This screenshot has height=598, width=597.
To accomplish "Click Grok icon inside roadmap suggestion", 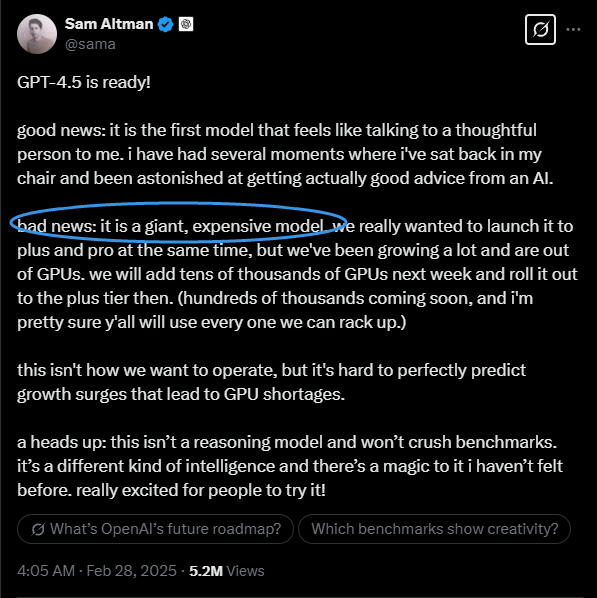I will point(38,529).
